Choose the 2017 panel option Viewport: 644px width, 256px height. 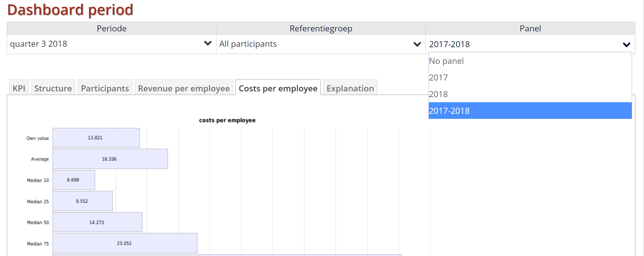pyautogui.click(x=530, y=77)
